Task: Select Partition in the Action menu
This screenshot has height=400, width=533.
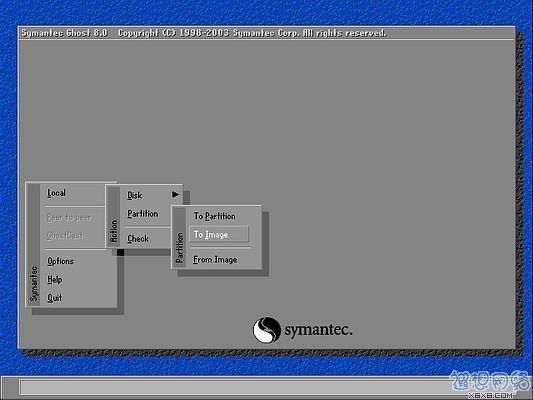Action: click(143, 214)
